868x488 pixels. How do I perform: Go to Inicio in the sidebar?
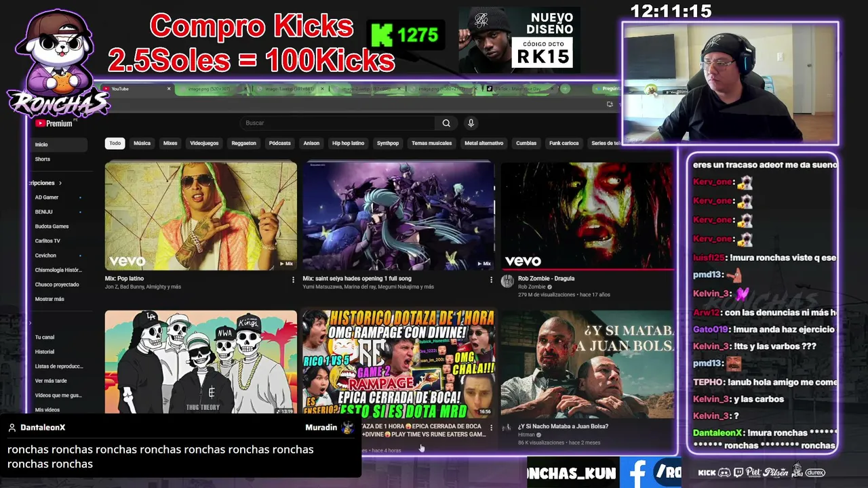point(60,144)
